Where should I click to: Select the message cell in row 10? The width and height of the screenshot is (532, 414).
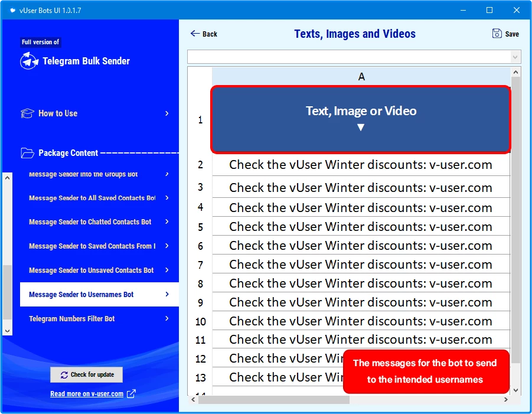[x=361, y=321]
